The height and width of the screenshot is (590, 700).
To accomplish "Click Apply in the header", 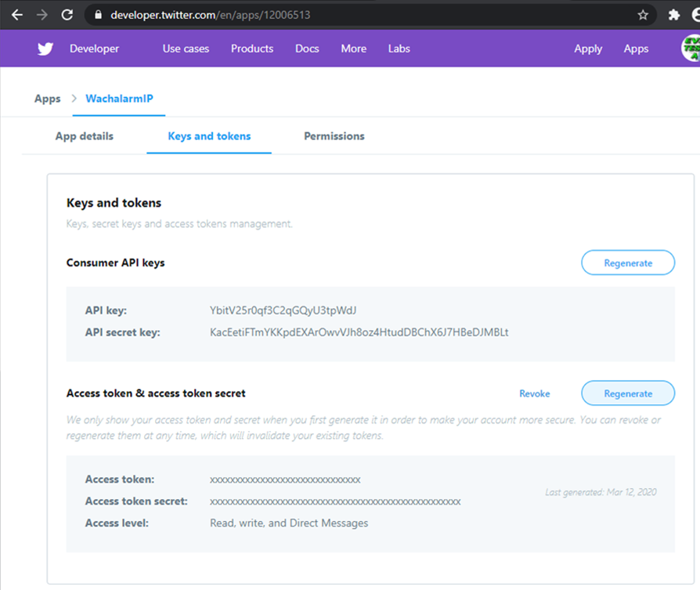I will pos(588,49).
